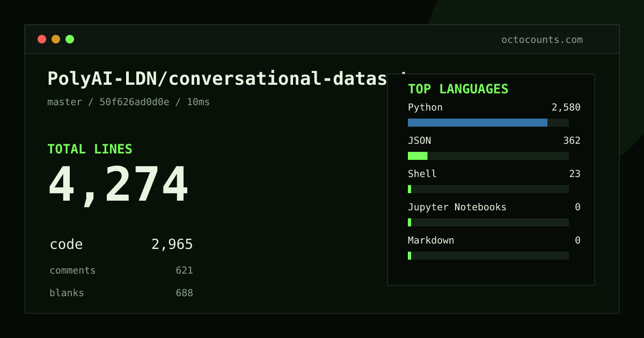The image size is (644, 338).
Task: Select the code label
Action: click(66, 245)
